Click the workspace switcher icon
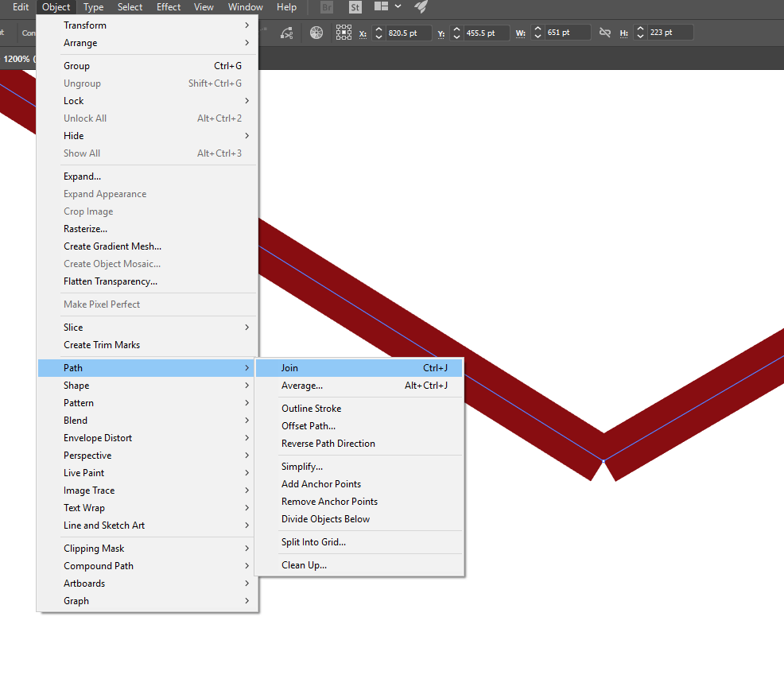 [x=382, y=6]
